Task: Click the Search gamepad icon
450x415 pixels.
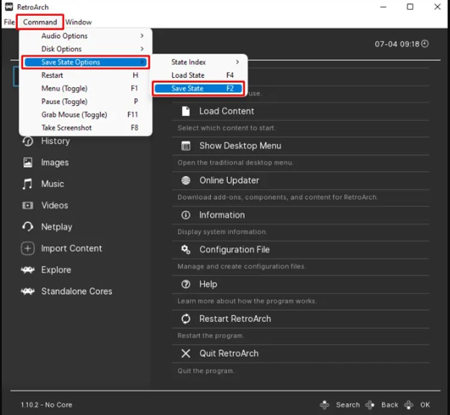Action: point(324,405)
